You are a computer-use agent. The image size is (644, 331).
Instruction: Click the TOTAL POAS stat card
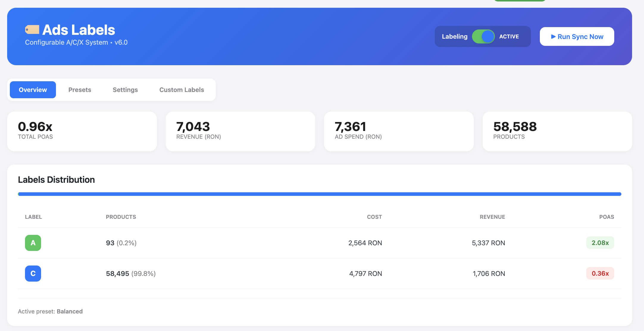pos(82,131)
